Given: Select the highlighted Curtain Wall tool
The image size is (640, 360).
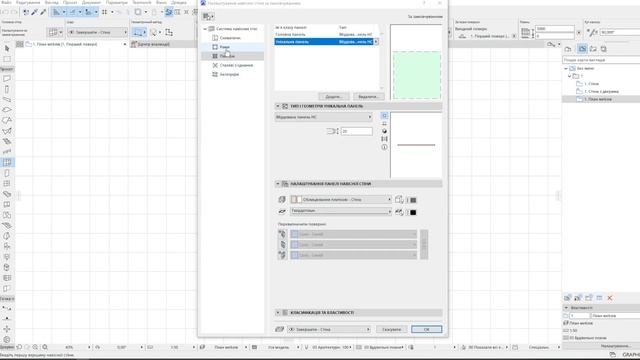Looking at the screenshot, I should coord(7,162).
